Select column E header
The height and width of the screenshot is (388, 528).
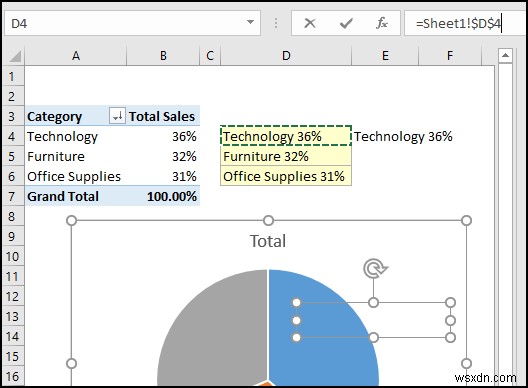(385, 56)
